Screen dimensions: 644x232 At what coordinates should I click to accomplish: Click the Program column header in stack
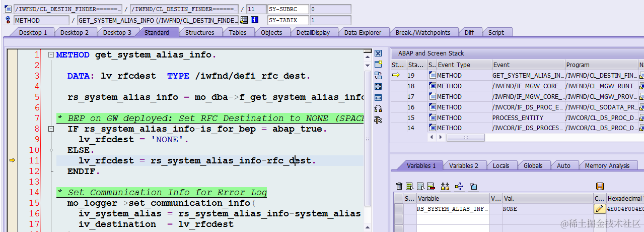[601, 65]
